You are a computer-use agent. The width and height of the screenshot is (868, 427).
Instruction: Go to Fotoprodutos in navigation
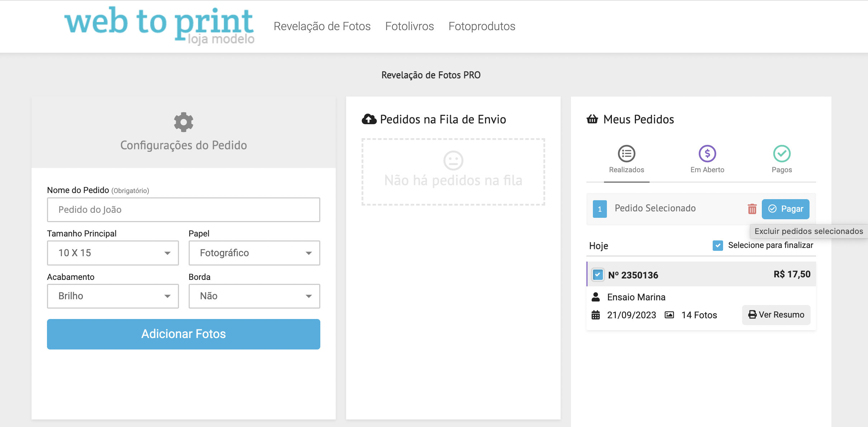[481, 26]
